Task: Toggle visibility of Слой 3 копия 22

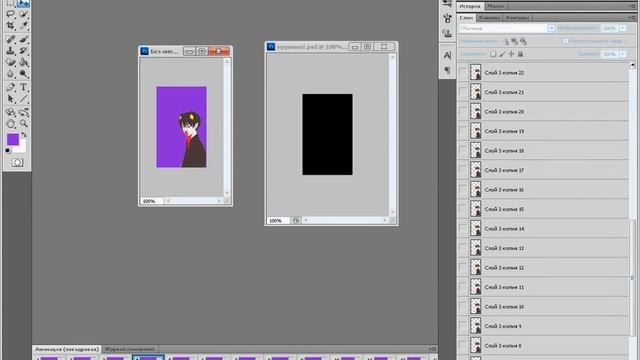Action: (x=462, y=72)
